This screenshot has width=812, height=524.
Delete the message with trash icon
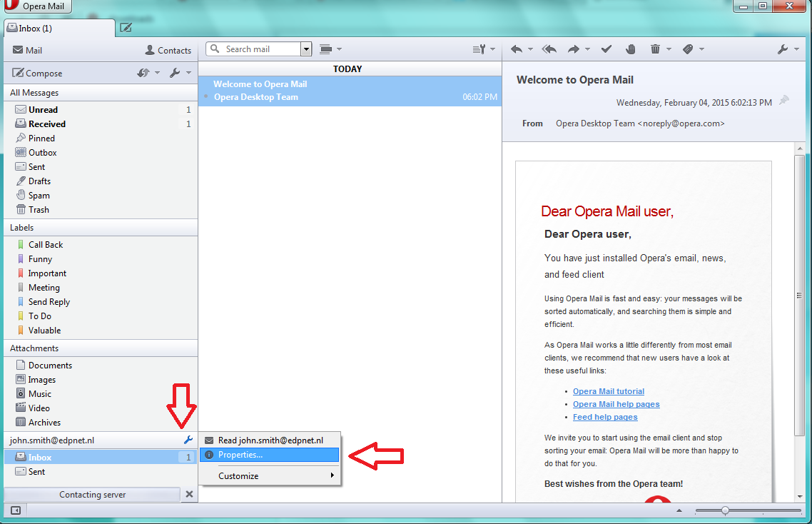pyautogui.click(x=655, y=49)
